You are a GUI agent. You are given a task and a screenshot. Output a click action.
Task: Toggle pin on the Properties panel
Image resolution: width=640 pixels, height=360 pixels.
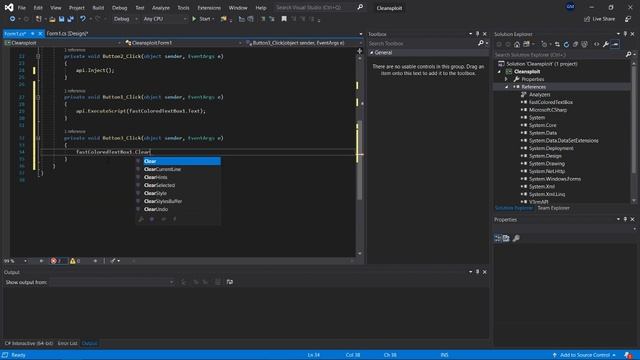click(x=625, y=219)
